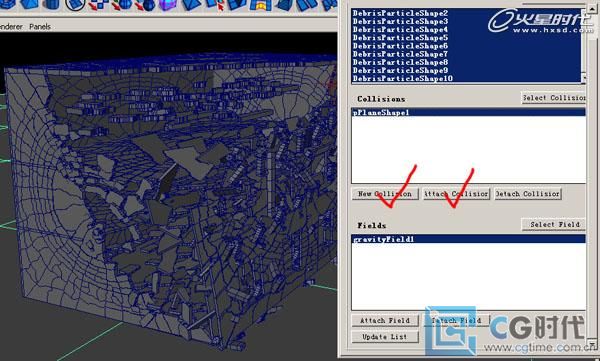Click the shelf icon with red cursor arrow
The height and width of the screenshot is (361, 600).
[x=216, y=5]
